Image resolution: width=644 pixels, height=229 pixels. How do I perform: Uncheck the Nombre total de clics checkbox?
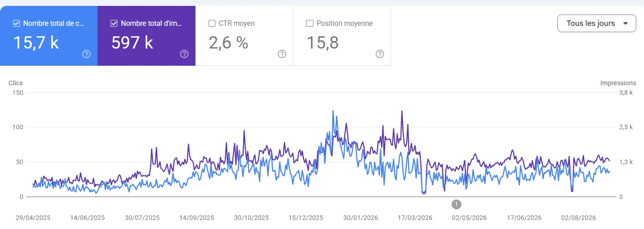pyautogui.click(x=17, y=24)
